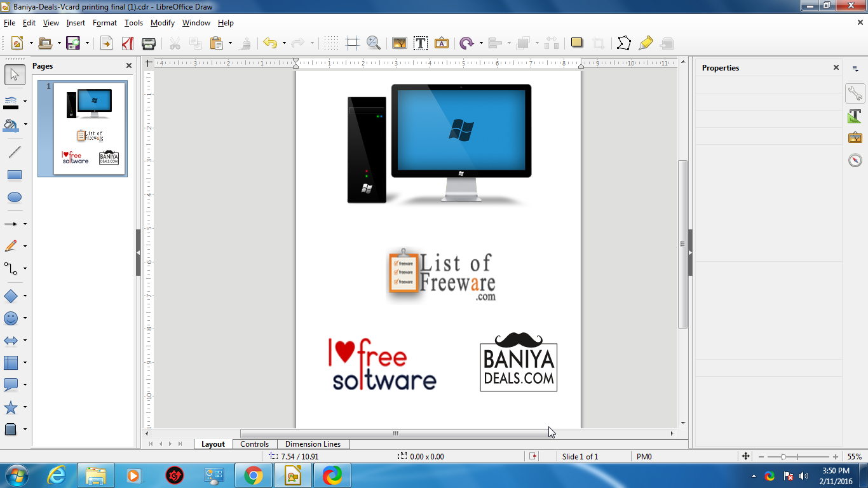Choose the Flowchart shapes tool
The width and height of the screenshot is (868, 488).
(x=11, y=363)
